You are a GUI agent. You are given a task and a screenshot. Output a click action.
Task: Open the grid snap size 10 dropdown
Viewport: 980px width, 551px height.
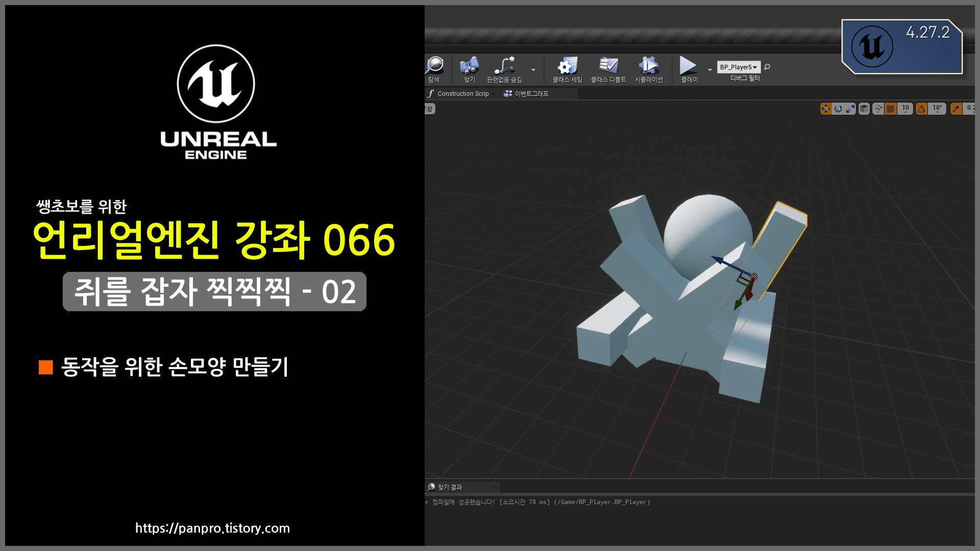905,109
